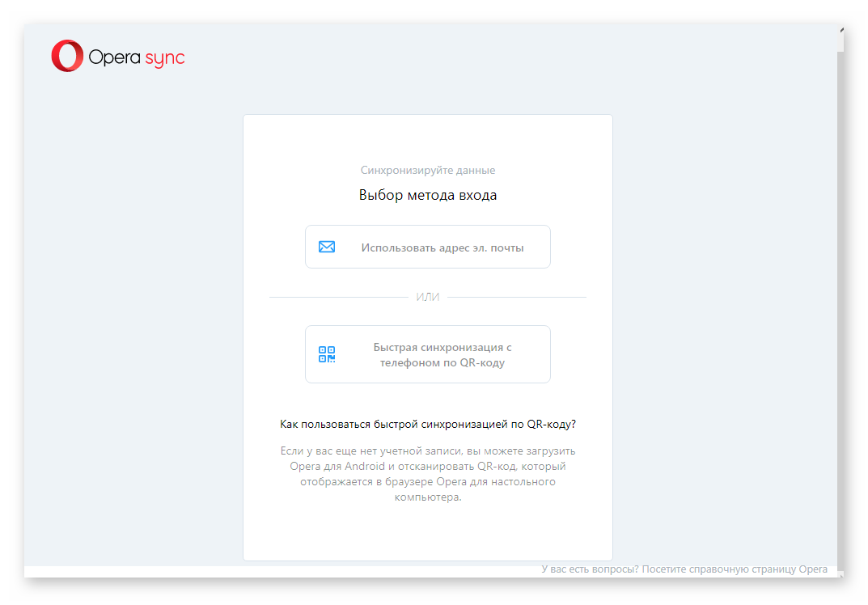The width and height of the screenshot is (868, 605).
Task: Click the "Выбор метода входа" heading
Action: pos(427,195)
